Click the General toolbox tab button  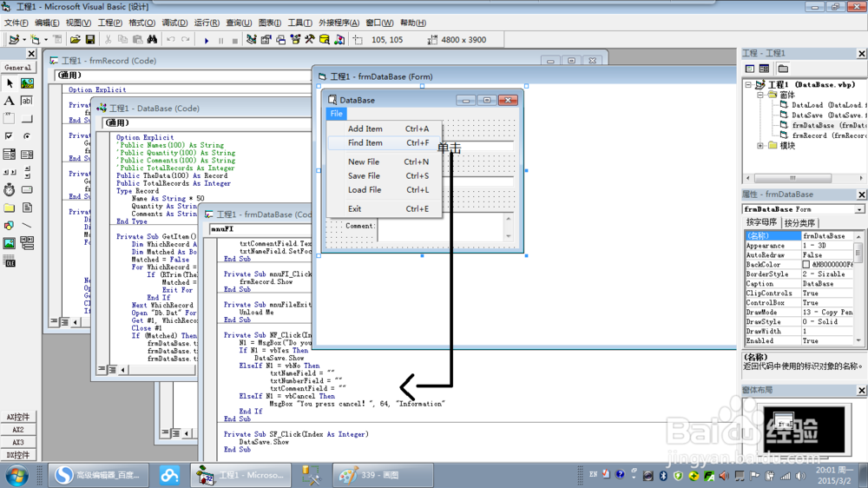coord(18,68)
